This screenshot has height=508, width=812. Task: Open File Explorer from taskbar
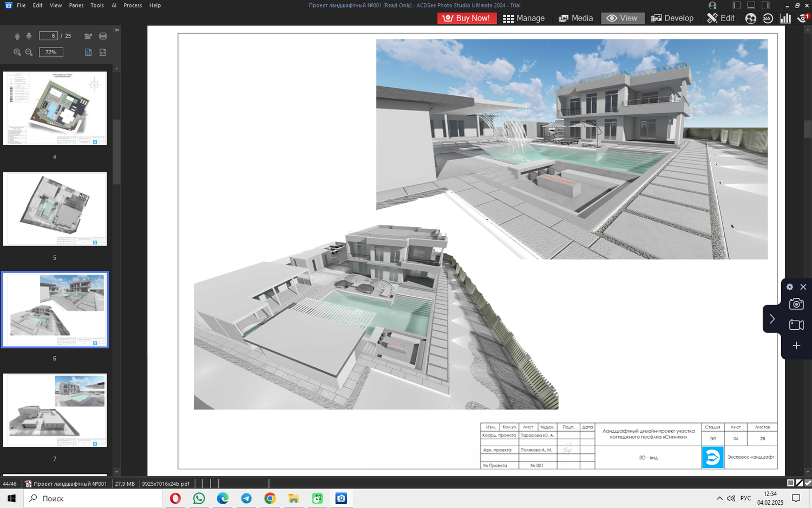click(293, 498)
